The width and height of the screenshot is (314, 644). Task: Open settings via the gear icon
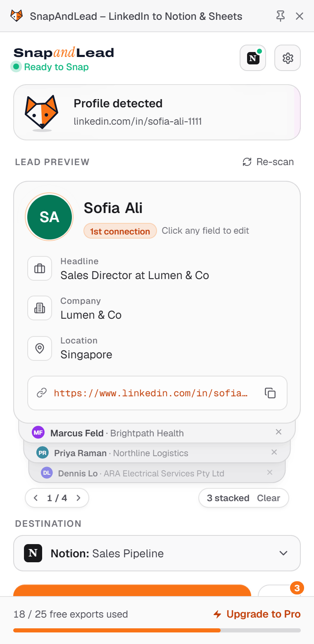288,58
